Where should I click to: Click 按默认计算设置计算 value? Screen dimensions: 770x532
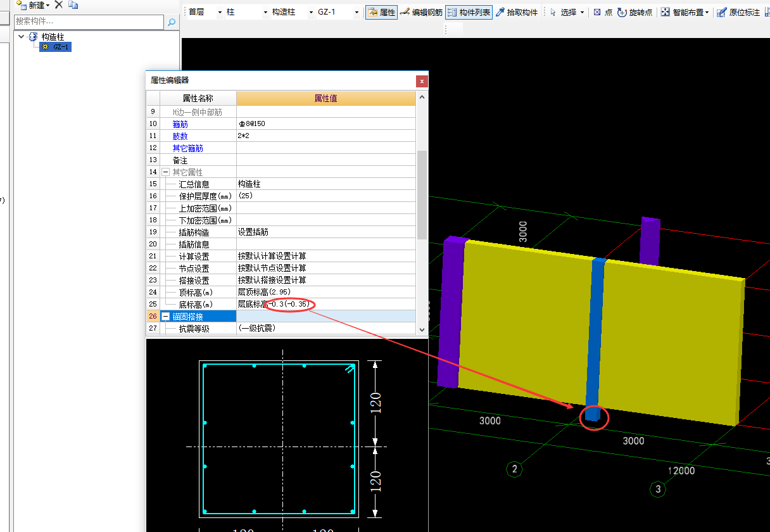326,256
